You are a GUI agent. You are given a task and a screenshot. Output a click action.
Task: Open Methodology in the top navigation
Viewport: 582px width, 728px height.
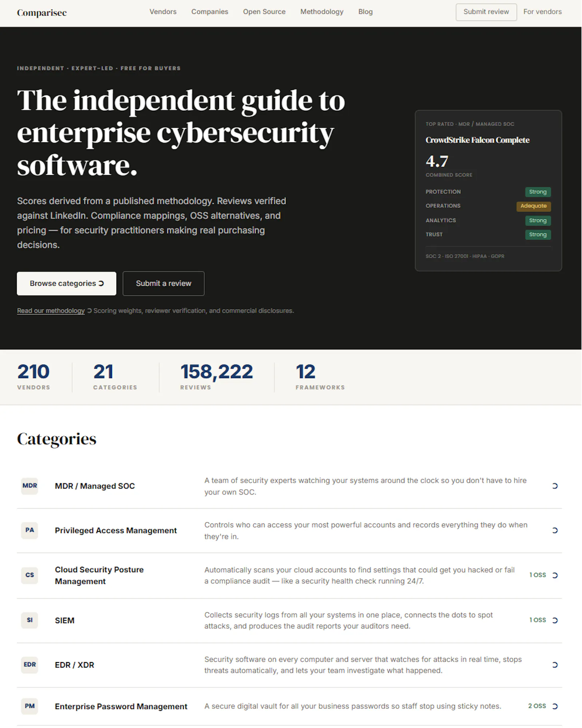pos(322,12)
